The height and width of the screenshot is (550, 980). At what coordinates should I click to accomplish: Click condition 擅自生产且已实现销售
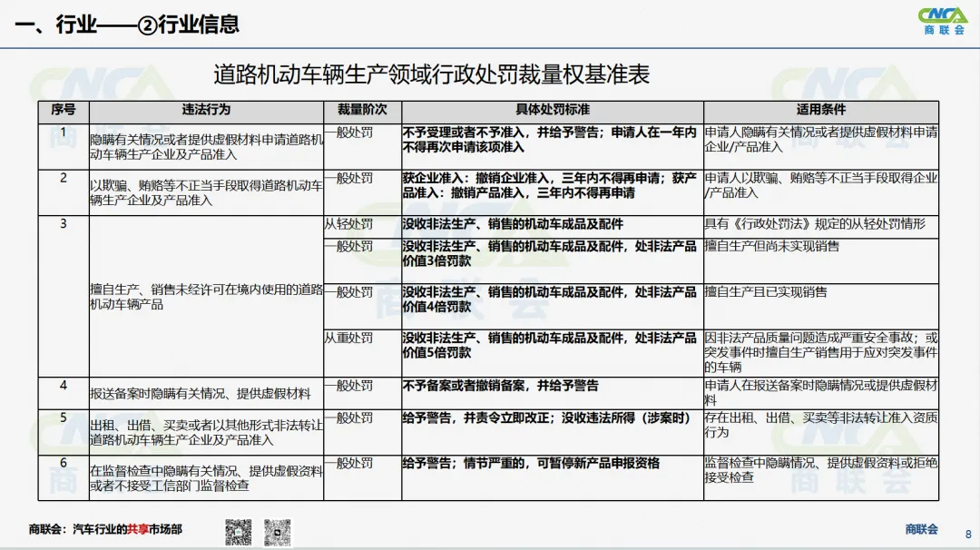[766, 292]
